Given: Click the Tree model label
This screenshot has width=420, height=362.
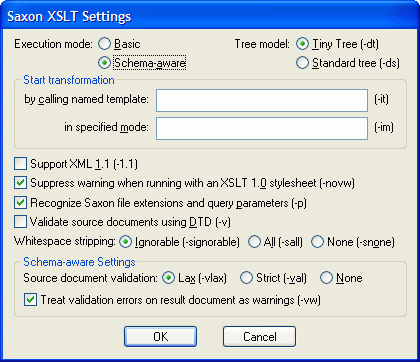Looking at the screenshot, I should (262, 44).
